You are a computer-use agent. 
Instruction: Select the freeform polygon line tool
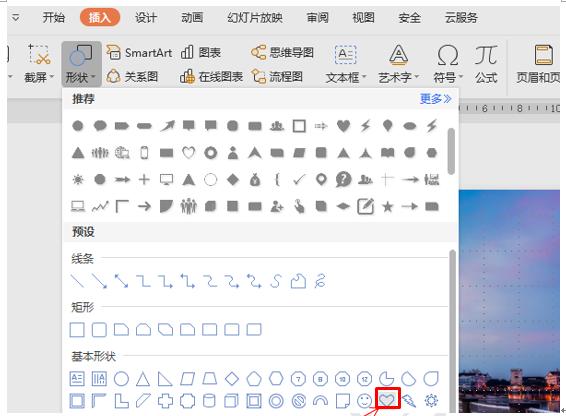tap(298, 281)
